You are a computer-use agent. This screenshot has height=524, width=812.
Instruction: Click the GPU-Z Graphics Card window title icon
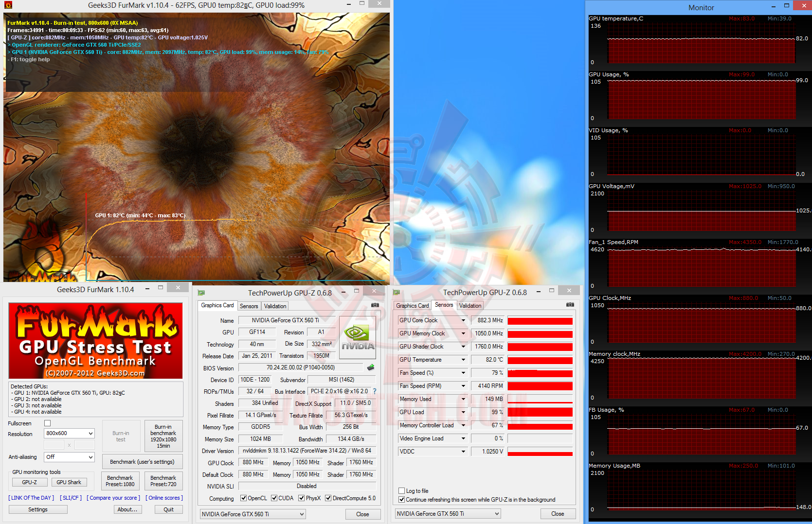pos(201,293)
